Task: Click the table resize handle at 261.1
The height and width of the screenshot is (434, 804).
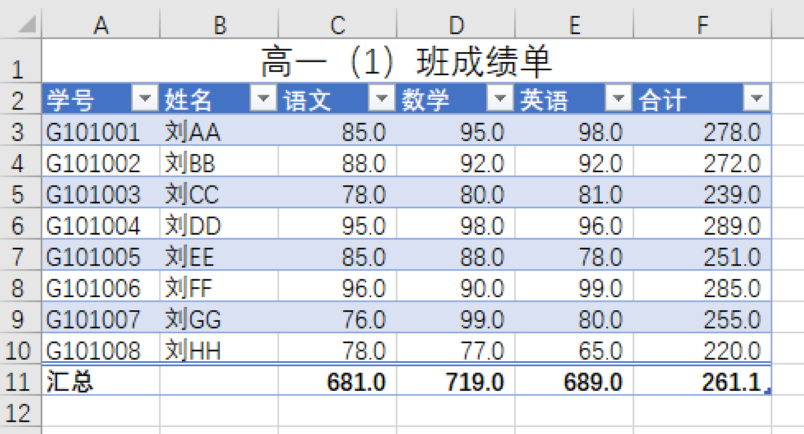Action: tap(768, 391)
